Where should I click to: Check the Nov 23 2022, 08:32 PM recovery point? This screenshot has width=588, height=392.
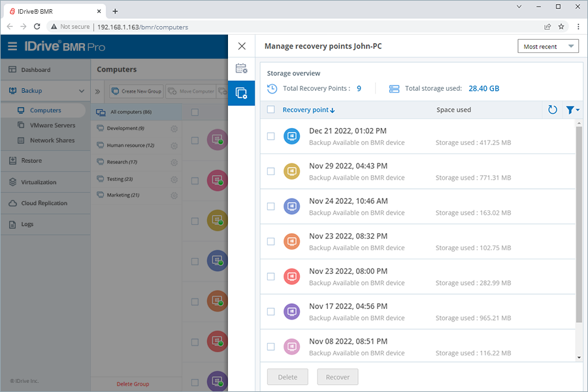click(x=270, y=241)
